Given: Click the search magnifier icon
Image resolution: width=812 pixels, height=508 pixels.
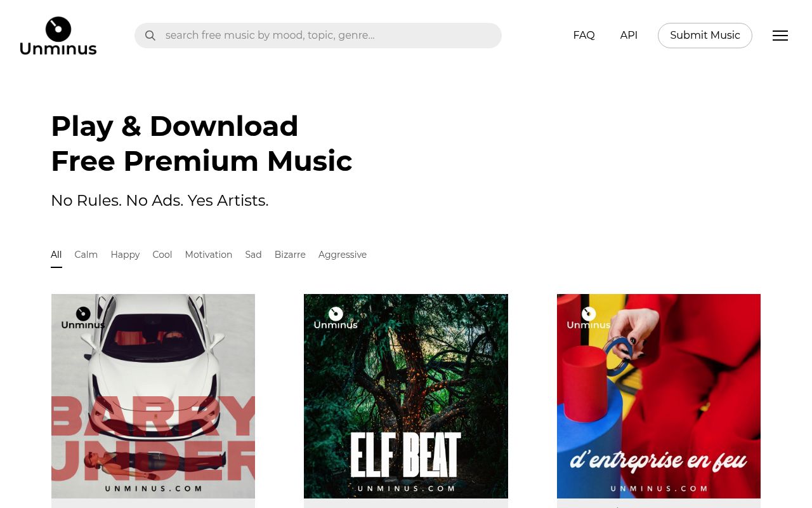Looking at the screenshot, I should [150, 36].
